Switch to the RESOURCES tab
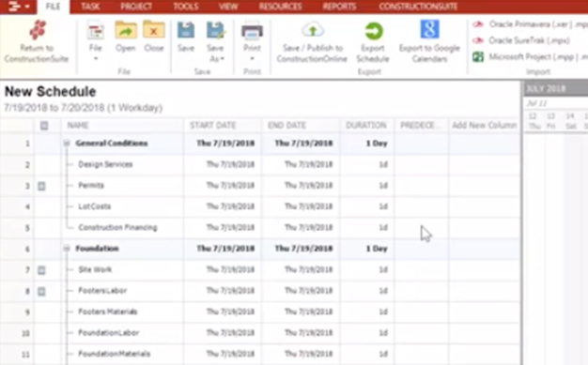Screen dimensions: 588x365 pyautogui.click(x=280, y=7)
